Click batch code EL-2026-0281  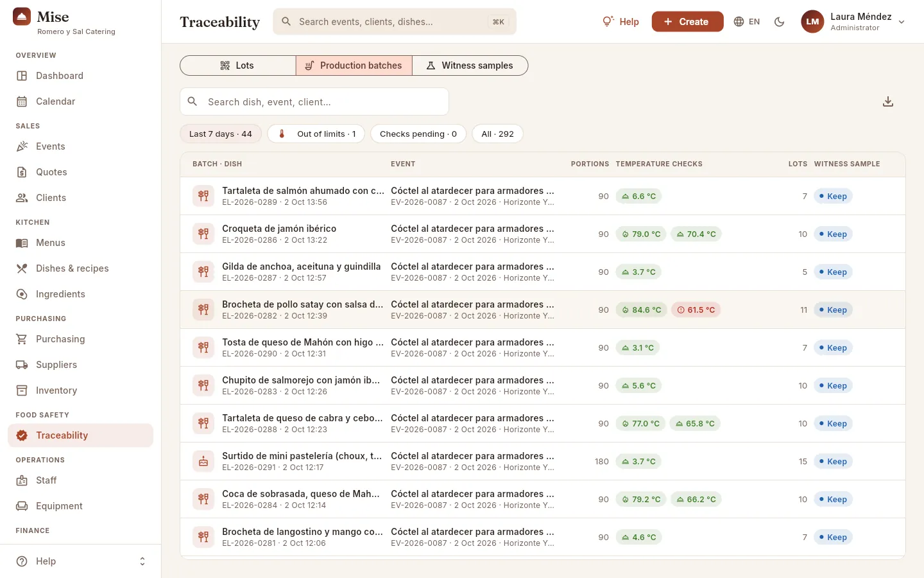[x=250, y=543]
